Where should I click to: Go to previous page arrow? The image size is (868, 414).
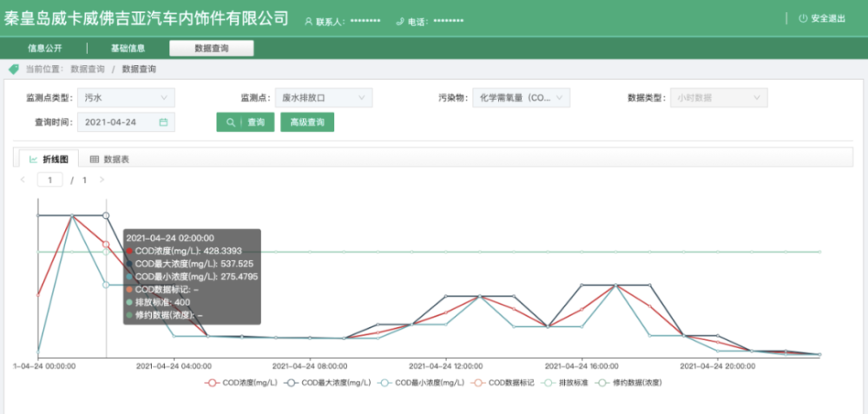pyautogui.click(x=23, y=180)
